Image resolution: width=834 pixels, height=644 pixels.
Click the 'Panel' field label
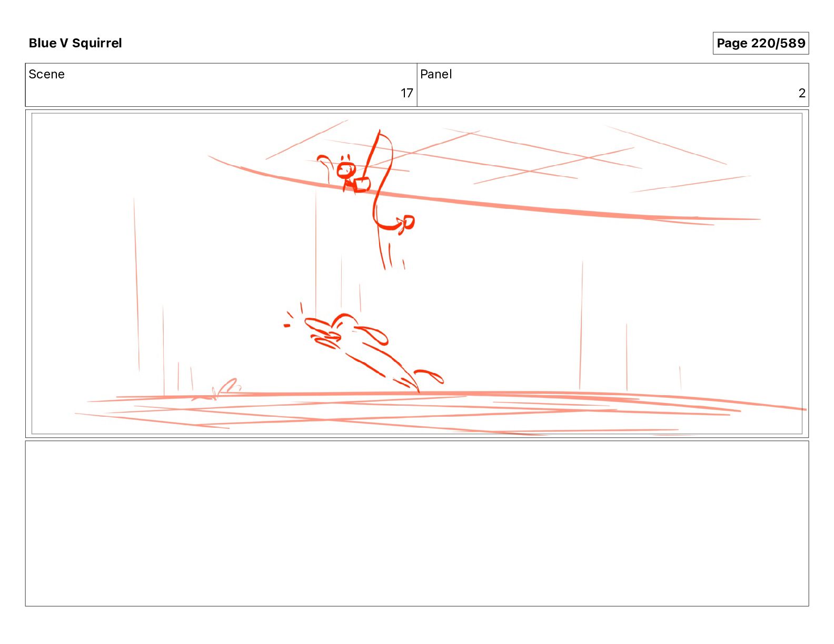tap(435, 74)
